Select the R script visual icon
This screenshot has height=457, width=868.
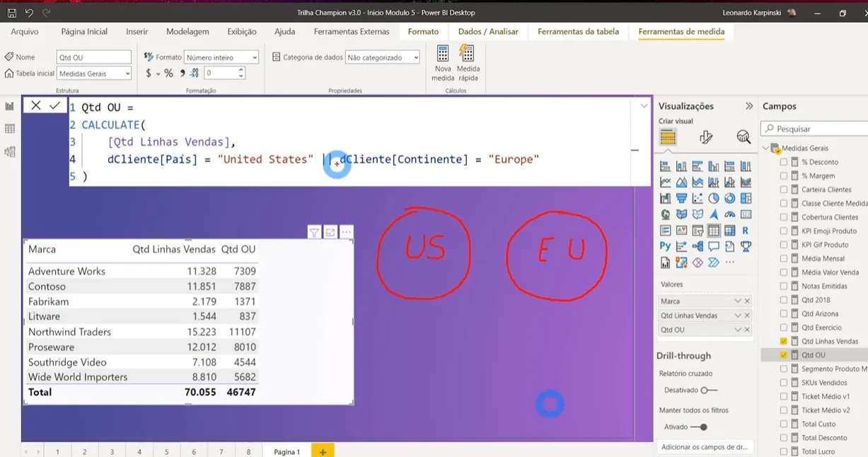746,231
